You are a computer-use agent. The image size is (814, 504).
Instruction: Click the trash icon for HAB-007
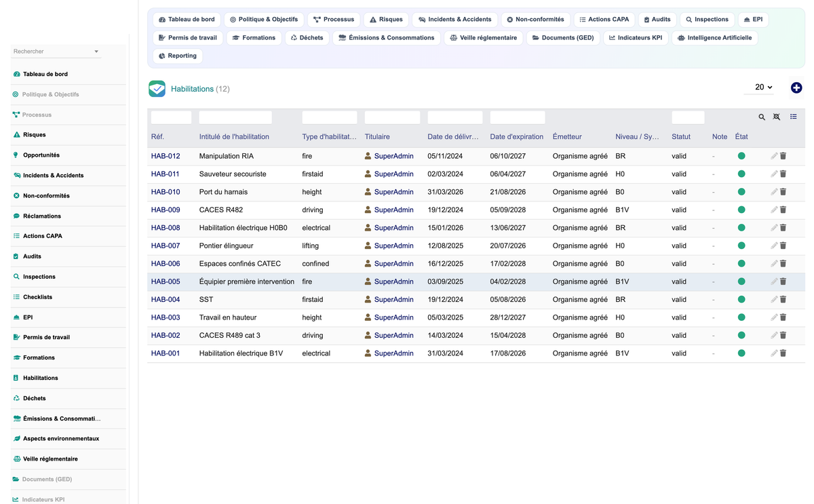[783, 246]
